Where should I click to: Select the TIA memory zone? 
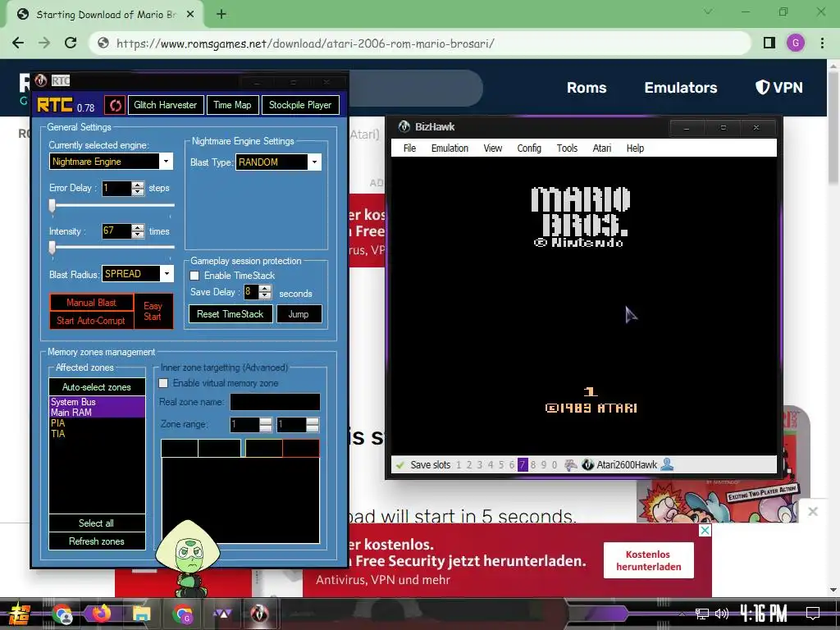pos(97,434)
